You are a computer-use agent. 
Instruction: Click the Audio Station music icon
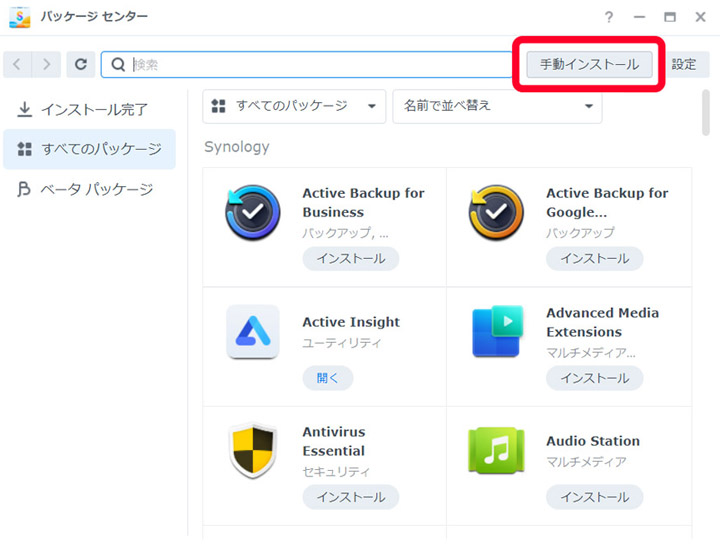(496, 450)
